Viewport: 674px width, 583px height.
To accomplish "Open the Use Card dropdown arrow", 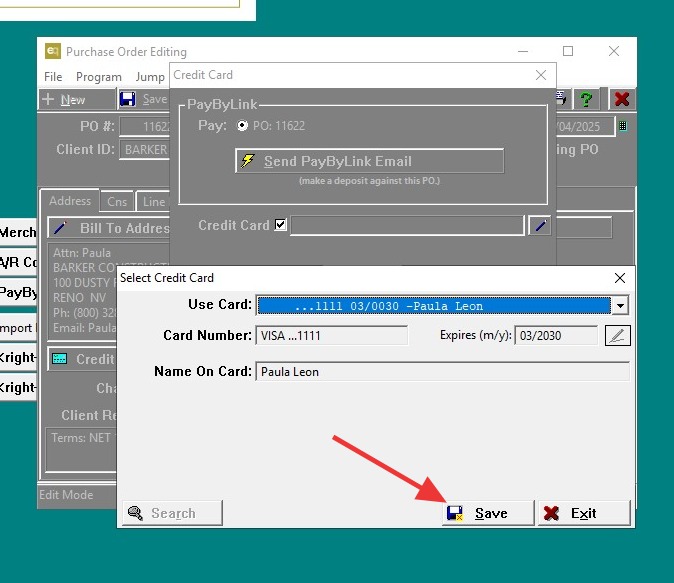I will click(620, 306).
